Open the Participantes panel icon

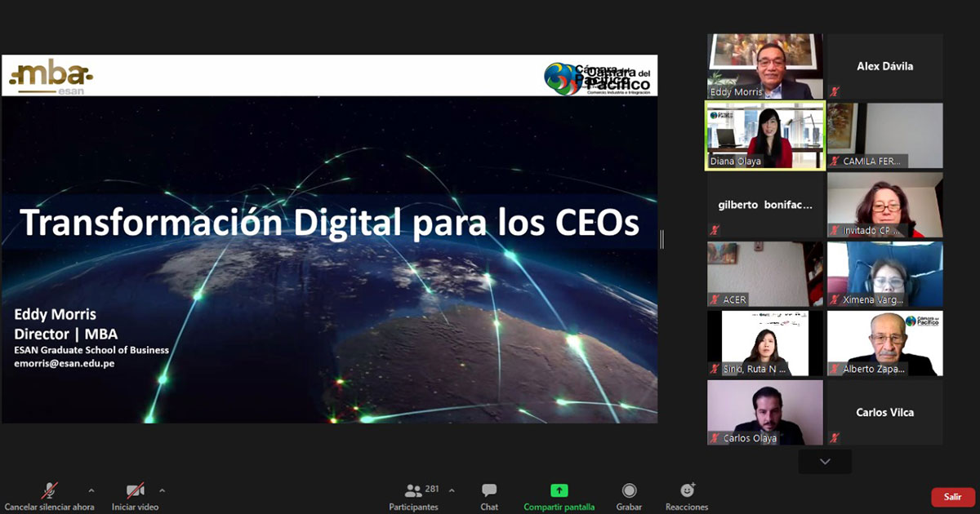pos(414,491)
